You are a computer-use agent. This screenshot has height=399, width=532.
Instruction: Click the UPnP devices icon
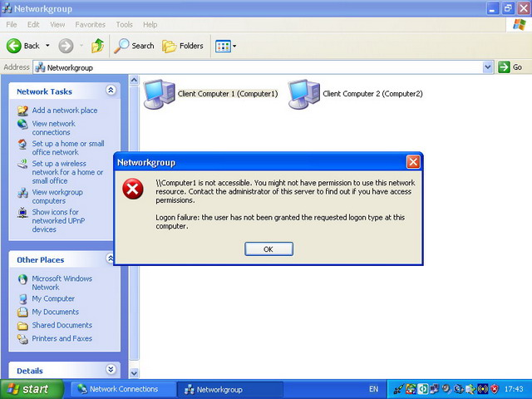click(x=22, y=213)
